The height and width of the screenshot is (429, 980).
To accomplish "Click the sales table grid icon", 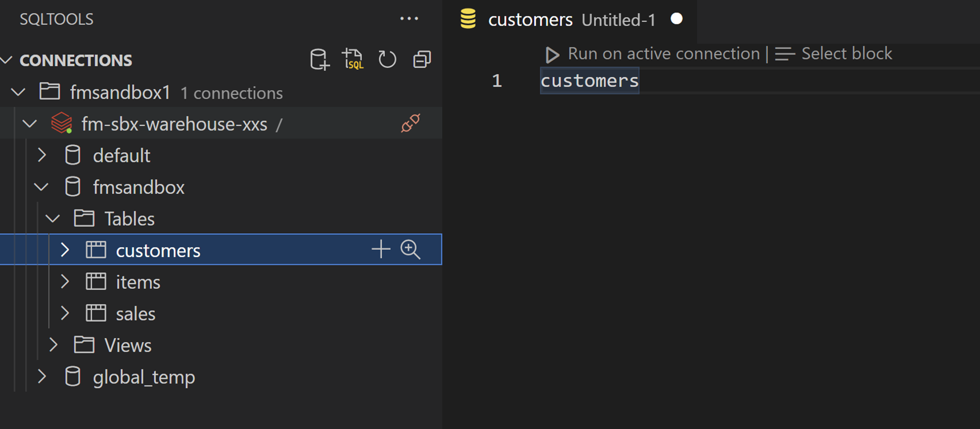I will [x=96, y=313].
